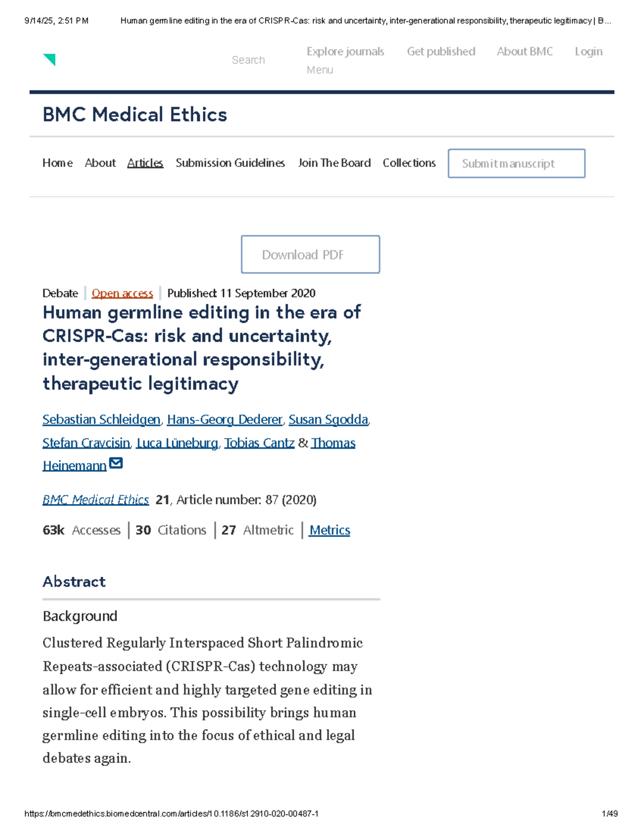Expand the About BMC header entry

click(x=524, y=51)
